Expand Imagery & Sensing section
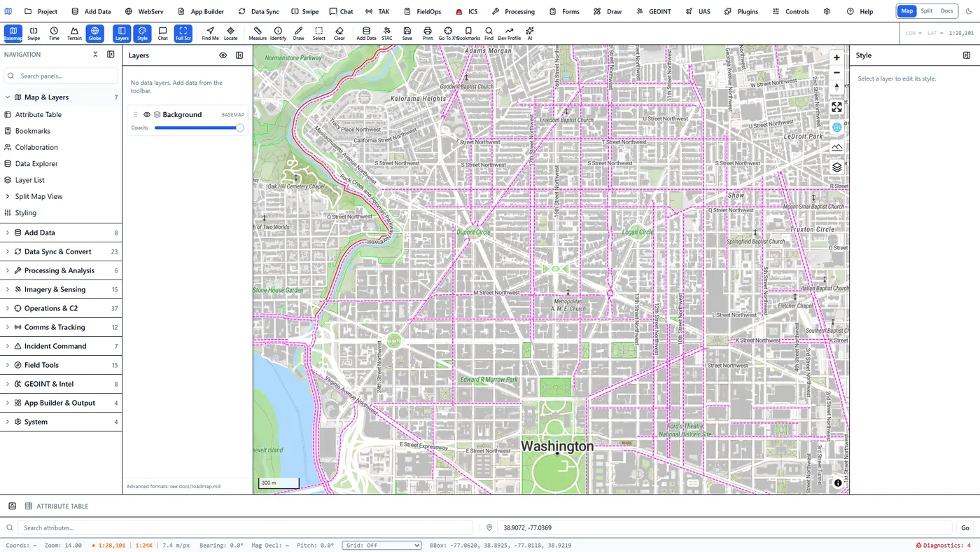 (x=61, y=289)
